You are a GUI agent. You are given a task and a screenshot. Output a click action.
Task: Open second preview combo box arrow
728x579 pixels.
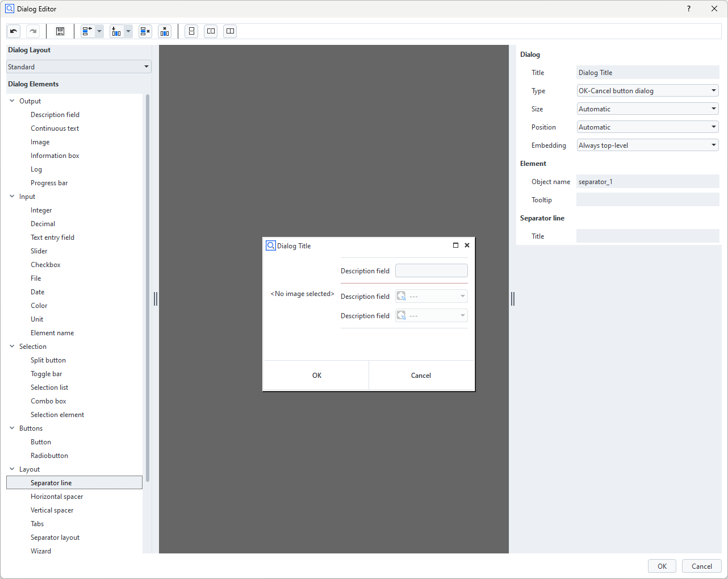coord(463,315)
